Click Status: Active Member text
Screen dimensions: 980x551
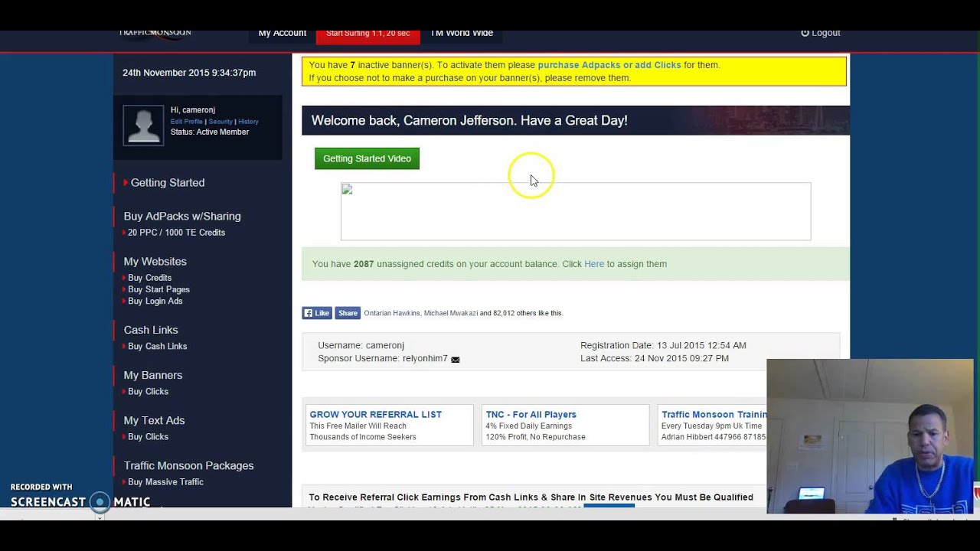(x=210, y=132)
